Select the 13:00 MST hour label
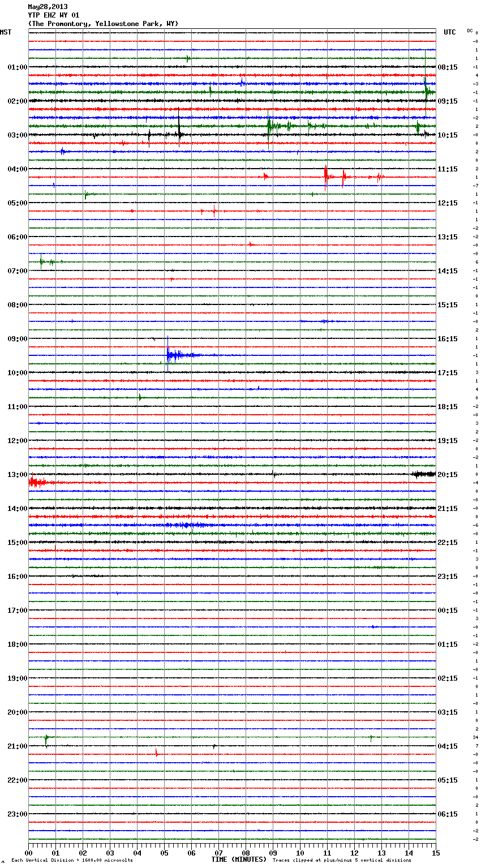This screenshot has height=868, width=481. tap(18, 475)
